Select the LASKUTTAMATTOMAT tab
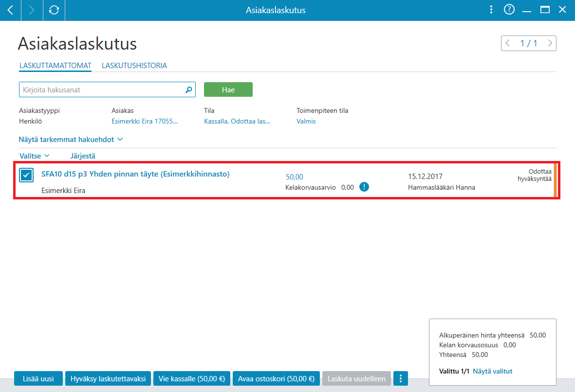575x392 pixels. click(x=56, y=66)
